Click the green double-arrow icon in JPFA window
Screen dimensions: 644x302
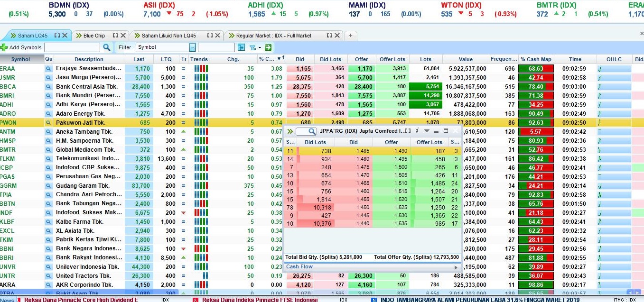[x=290, y=131]
